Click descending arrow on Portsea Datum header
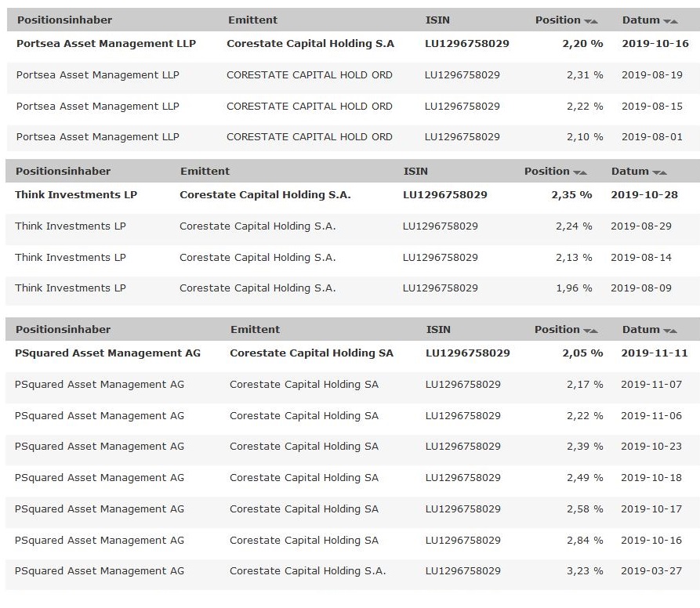Viewport: 700px width, 608px height. (x=667, y=20)
